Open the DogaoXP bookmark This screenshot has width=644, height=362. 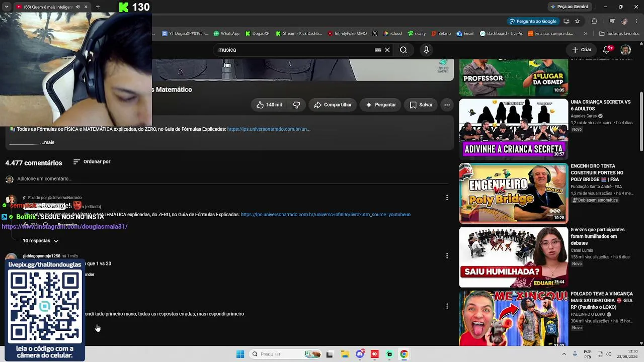[x=257, y=34]
